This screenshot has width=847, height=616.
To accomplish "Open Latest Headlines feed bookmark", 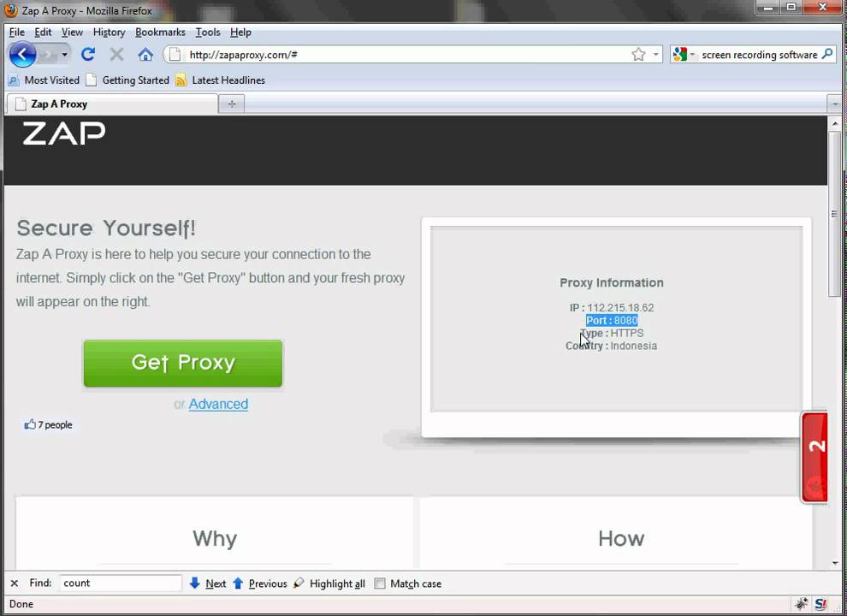I will (x=221, y=80).
